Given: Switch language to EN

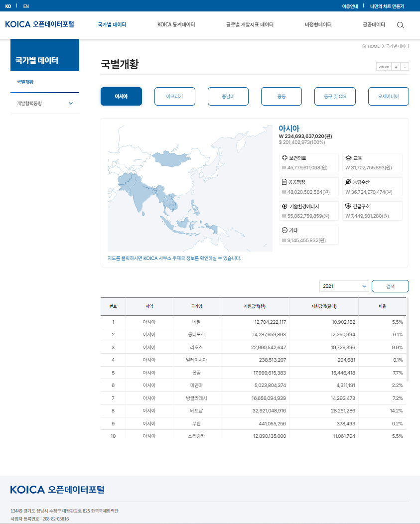Looking at the screenshot, I should coord(26,6).
